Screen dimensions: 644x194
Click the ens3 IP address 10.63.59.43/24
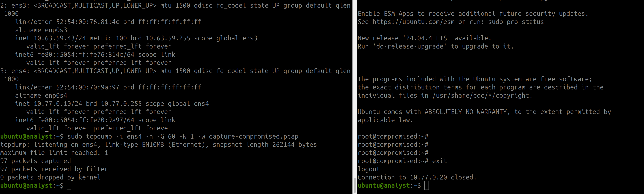(x=60, y=38)
